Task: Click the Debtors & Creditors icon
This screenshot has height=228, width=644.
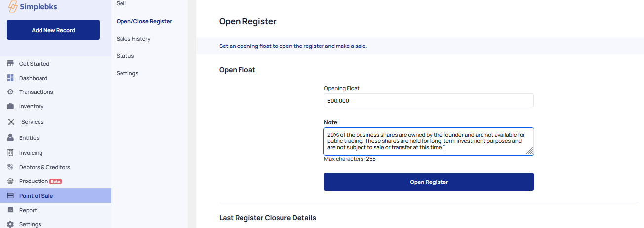Action: 10,167
